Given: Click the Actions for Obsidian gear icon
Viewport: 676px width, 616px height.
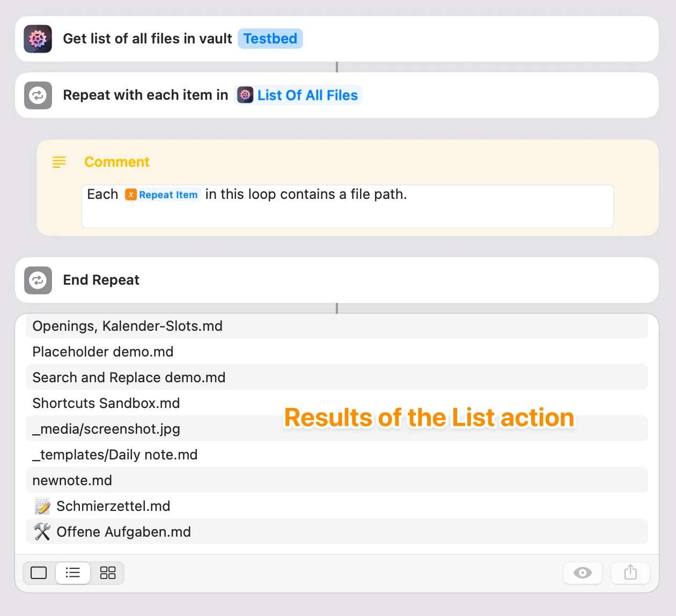Looking at the screenshot, I should [x=38, y=39].
